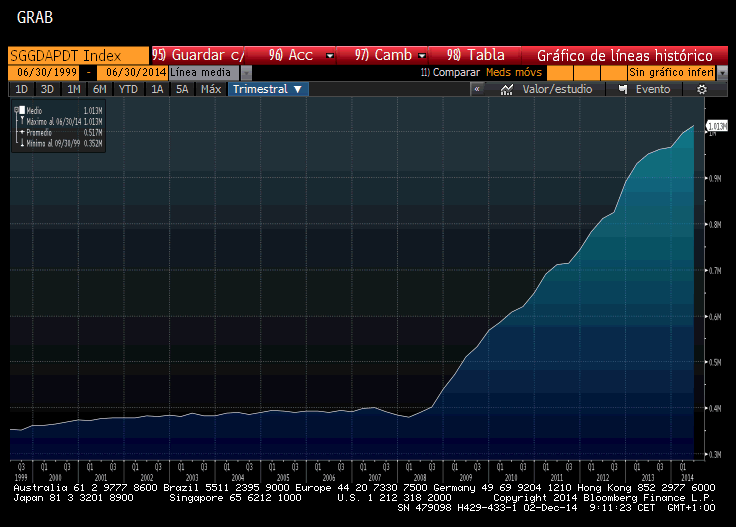Viewport: 736px width, 527px height.
Task: Edit the start date 06/30/1999
Action: point(44,72)
